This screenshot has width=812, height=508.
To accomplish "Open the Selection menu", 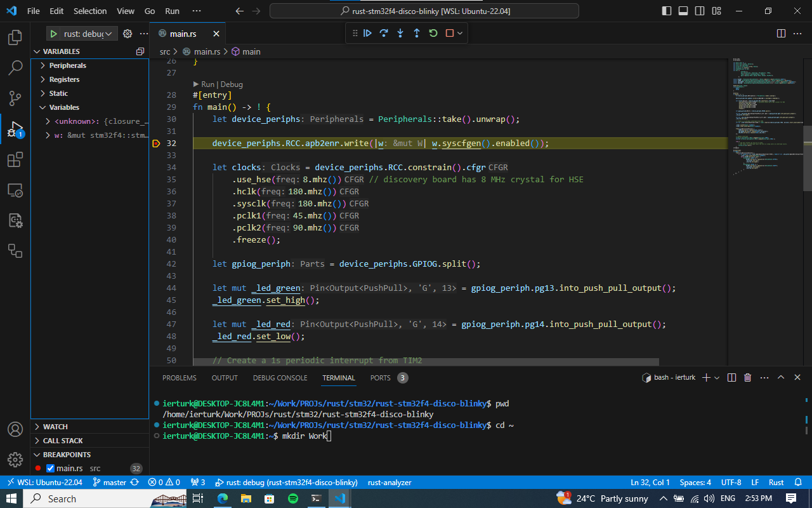I will pyautogui.click(x=90, y=11).
